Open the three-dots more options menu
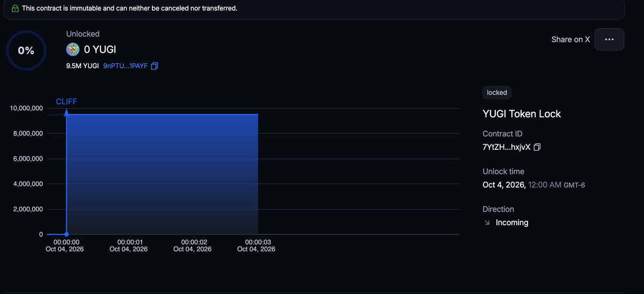Image resolution: width=644 pixels, height=294 pixels. click(609, 39)
